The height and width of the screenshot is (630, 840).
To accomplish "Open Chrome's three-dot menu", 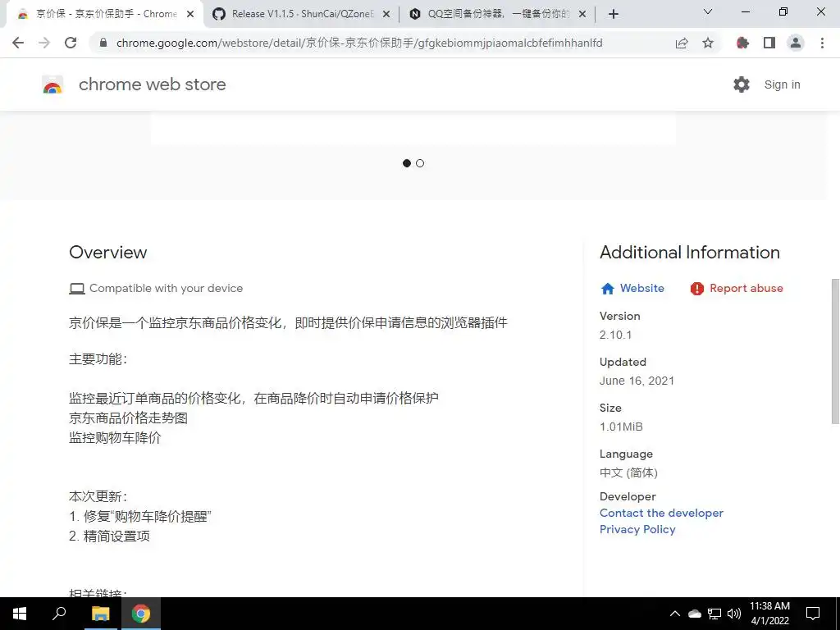I will click(x=822, y=43).
